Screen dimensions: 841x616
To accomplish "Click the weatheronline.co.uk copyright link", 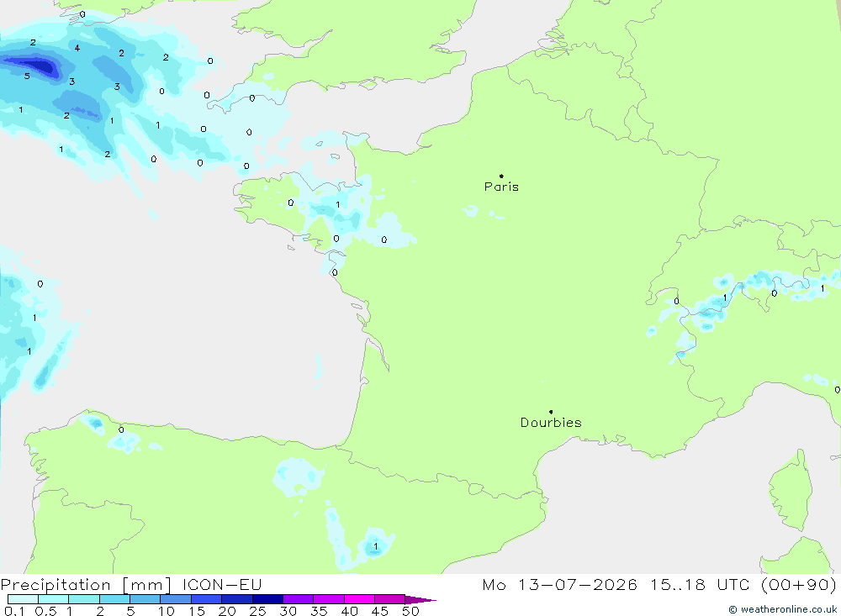I will click(x=782, y=609).
